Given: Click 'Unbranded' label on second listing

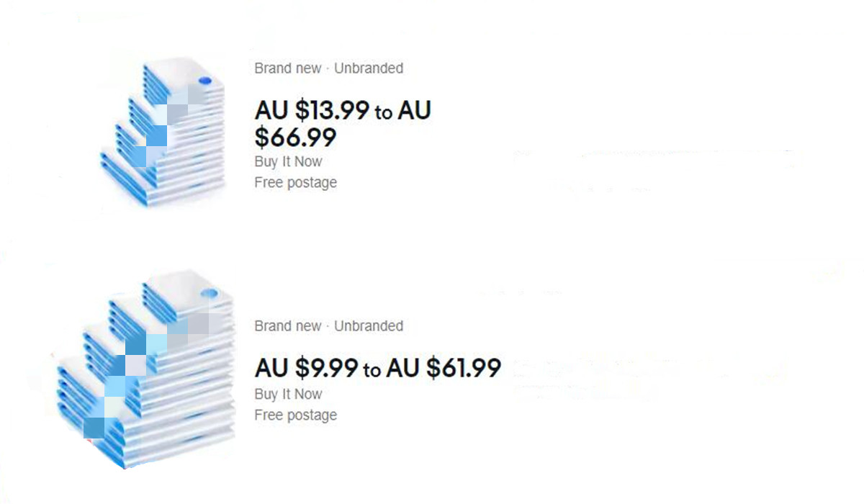Looking at the screenshot, I should coord(369,326).
